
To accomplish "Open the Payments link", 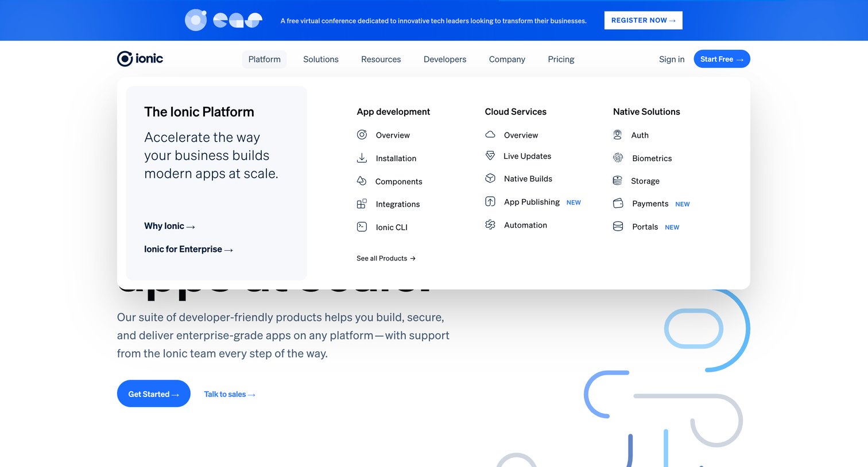I will [650, 204].
